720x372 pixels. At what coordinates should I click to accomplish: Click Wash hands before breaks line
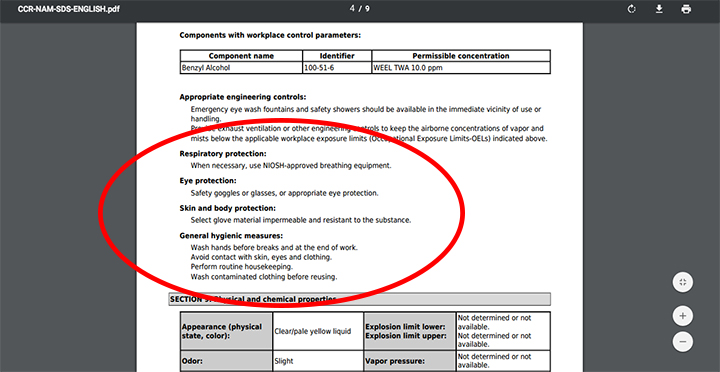click(274, 248)
